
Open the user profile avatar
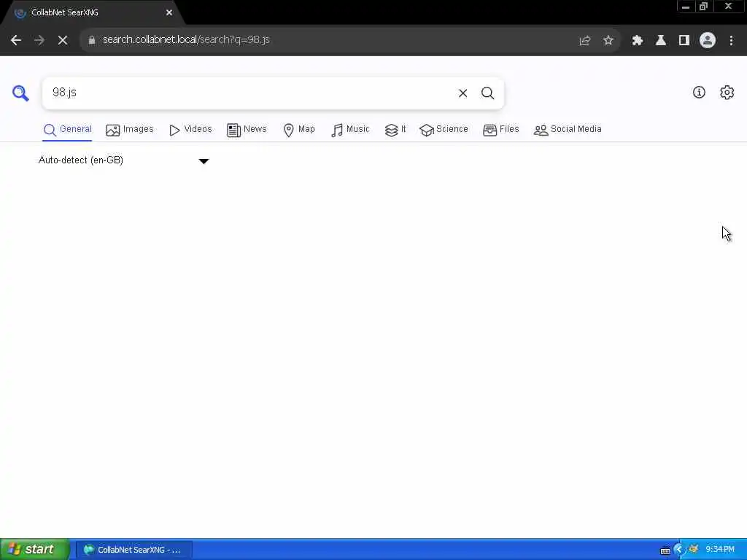pos(708,41)
